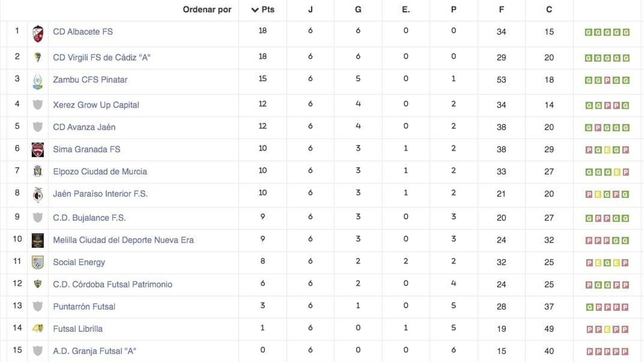This screenshot has height=362, width=644.
Task: Click the Ordenar por header label
Action: point(207,10)
